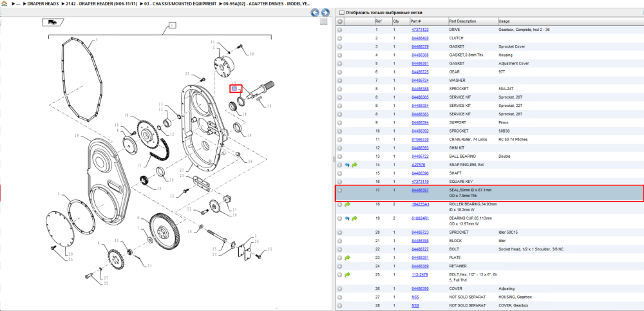Click the blue back arrow on BEARING CUP row

pos(347,218)
